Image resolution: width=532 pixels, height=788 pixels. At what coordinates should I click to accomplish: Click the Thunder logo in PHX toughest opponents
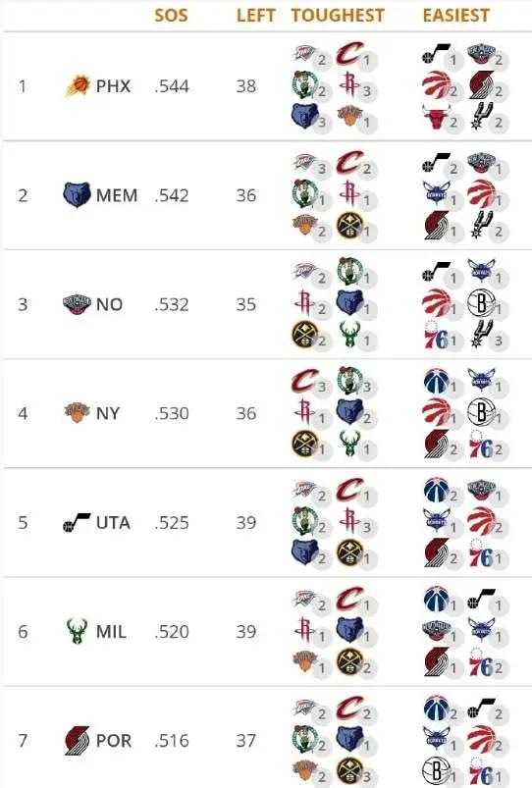[x=304, y=53]
